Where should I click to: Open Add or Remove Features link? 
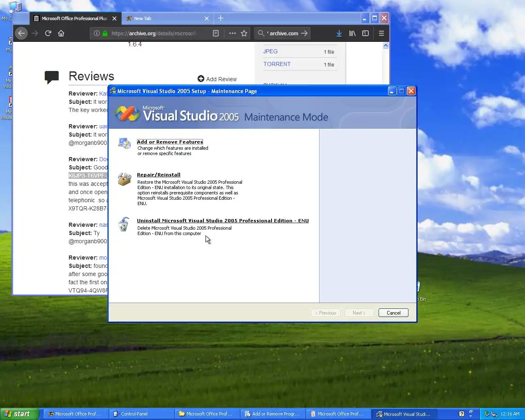[x=170, y=142]
